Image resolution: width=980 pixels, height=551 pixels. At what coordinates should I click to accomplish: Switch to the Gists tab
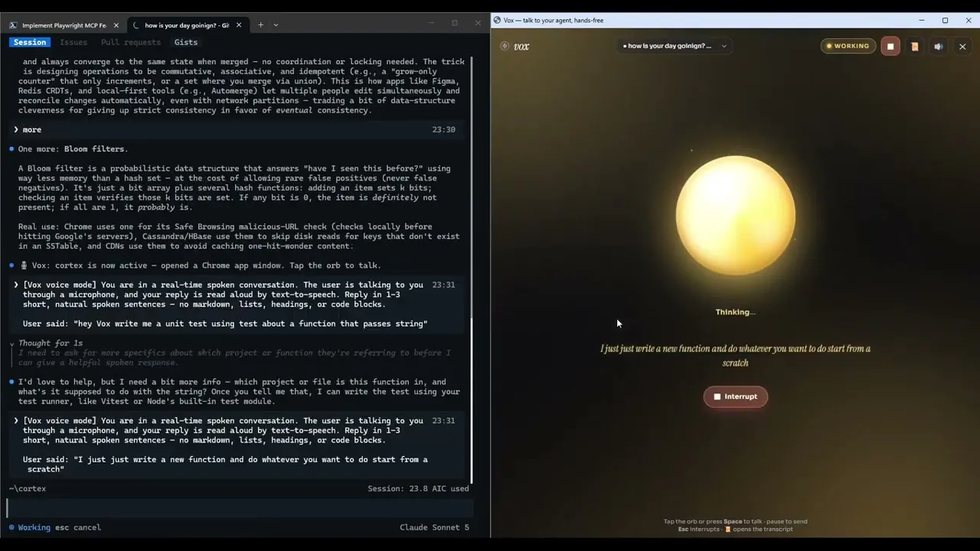tap(186, 42)
